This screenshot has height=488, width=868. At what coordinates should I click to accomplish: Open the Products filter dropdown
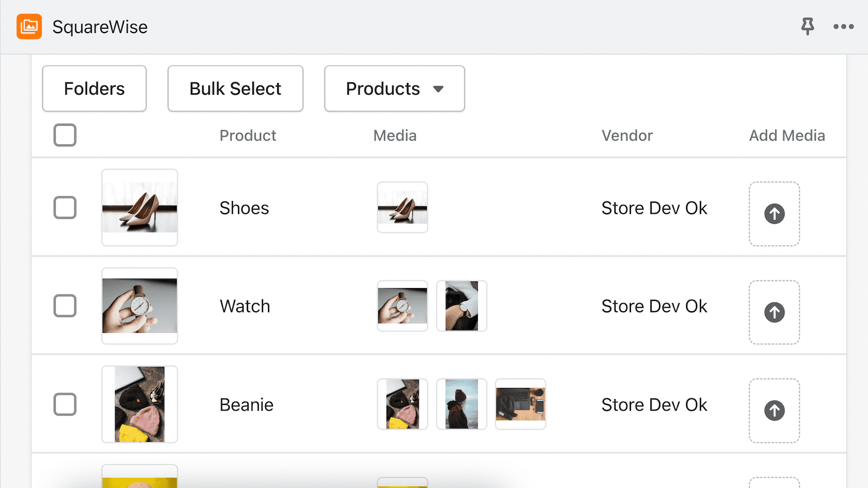pos(394,88)
